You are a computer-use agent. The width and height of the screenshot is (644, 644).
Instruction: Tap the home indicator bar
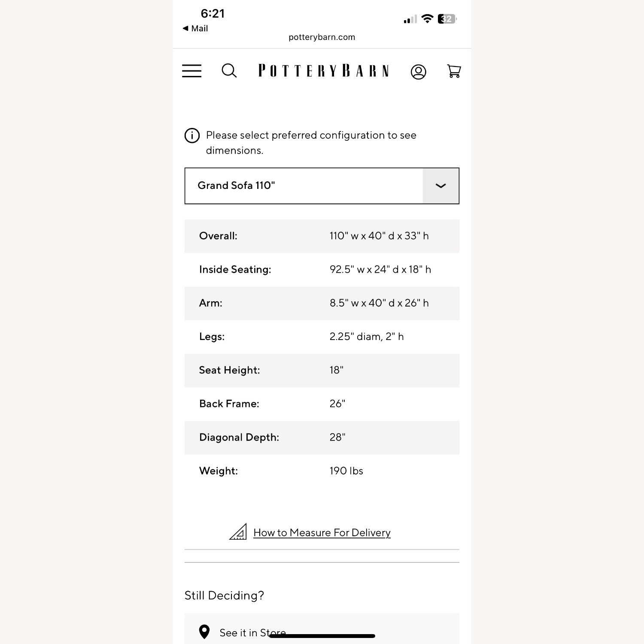pos(322,636)
